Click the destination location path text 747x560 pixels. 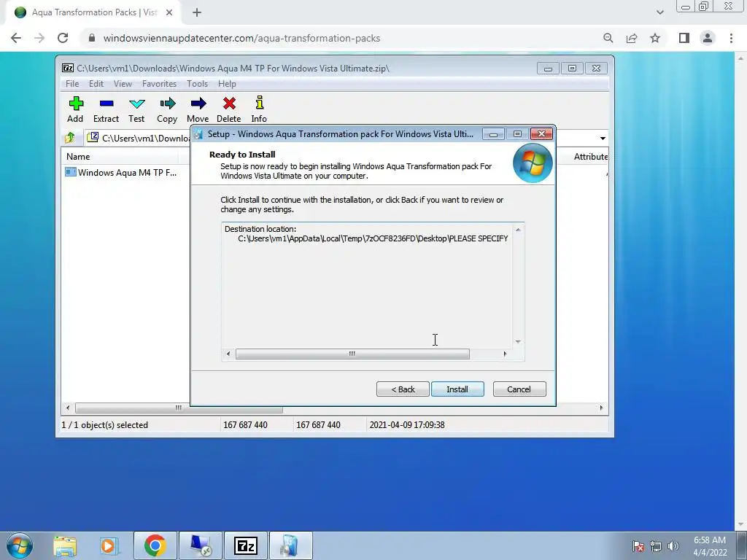pyautogui.click(x=373, y=238)
